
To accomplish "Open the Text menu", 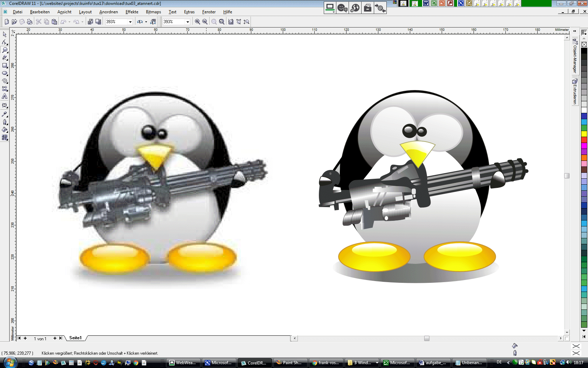I will pyautogui.click(x=173, y=12).
